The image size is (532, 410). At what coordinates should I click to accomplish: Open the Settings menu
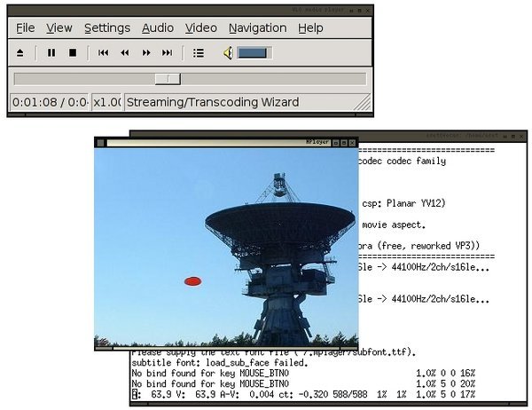[107, 28]
